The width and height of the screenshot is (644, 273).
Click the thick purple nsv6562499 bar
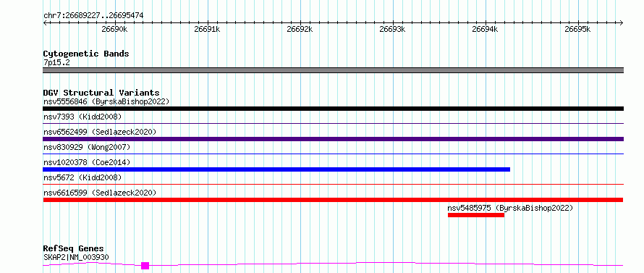333,139
